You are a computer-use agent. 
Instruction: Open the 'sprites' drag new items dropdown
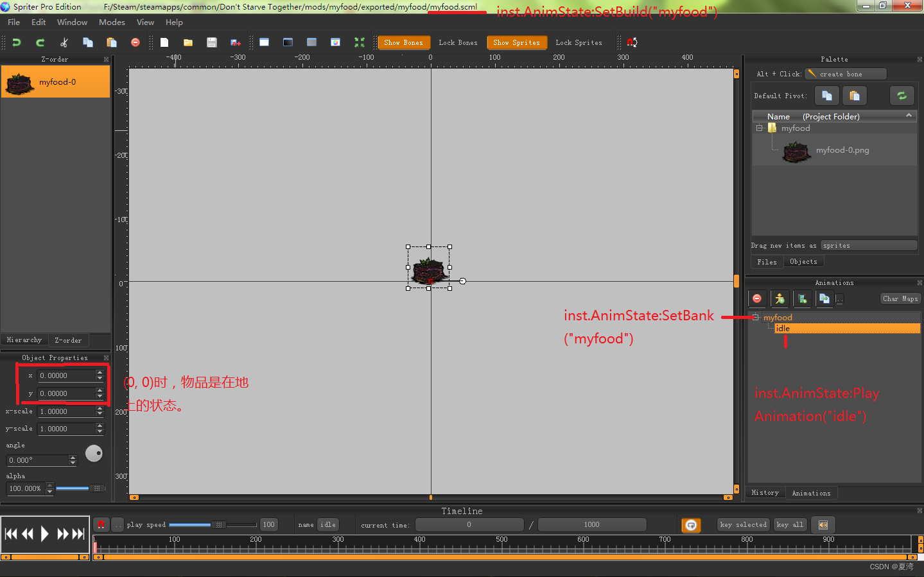pos(869,245)
